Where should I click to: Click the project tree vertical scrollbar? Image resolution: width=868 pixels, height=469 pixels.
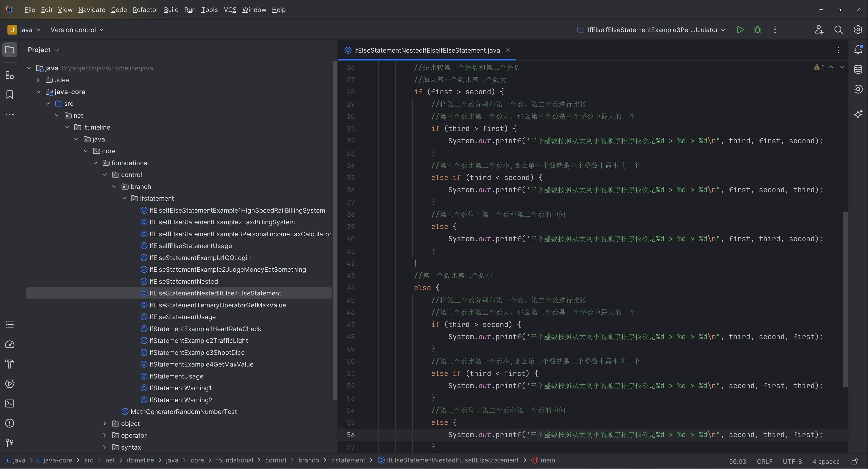335,231
